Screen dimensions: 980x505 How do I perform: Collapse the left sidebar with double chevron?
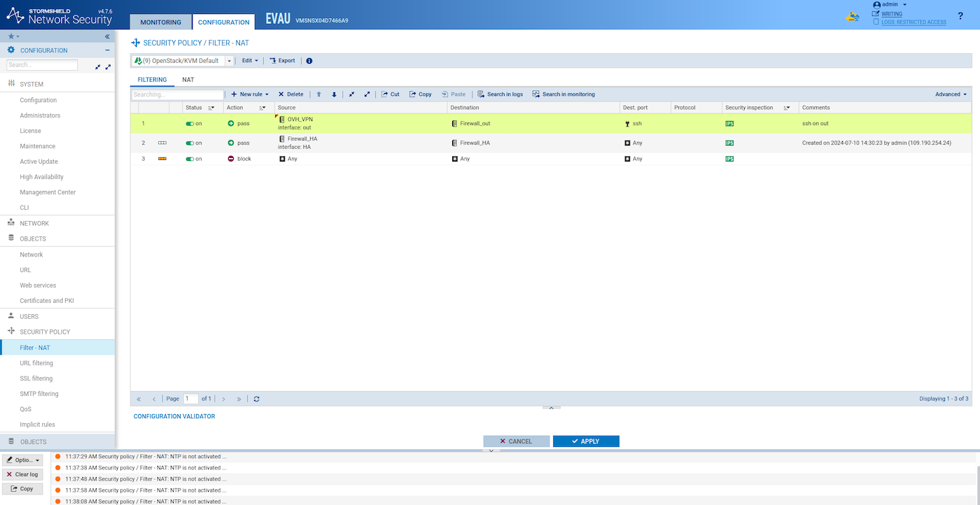107,36
